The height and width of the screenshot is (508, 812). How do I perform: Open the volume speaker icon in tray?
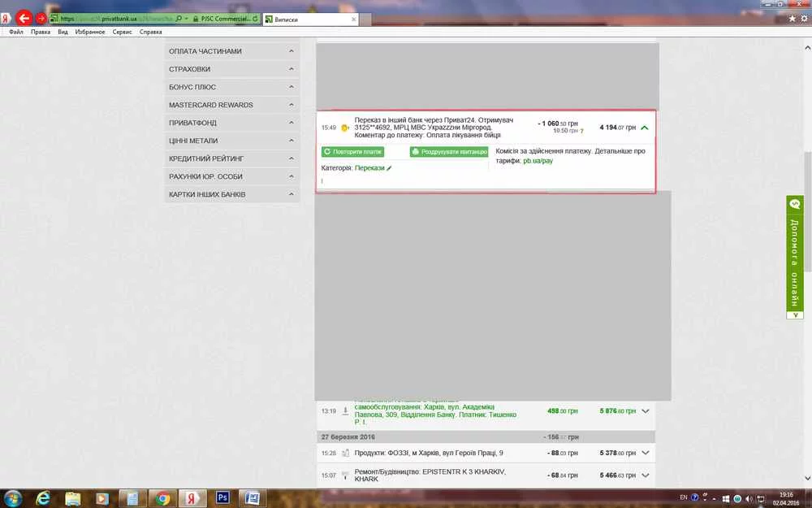[x=749, y=499]
